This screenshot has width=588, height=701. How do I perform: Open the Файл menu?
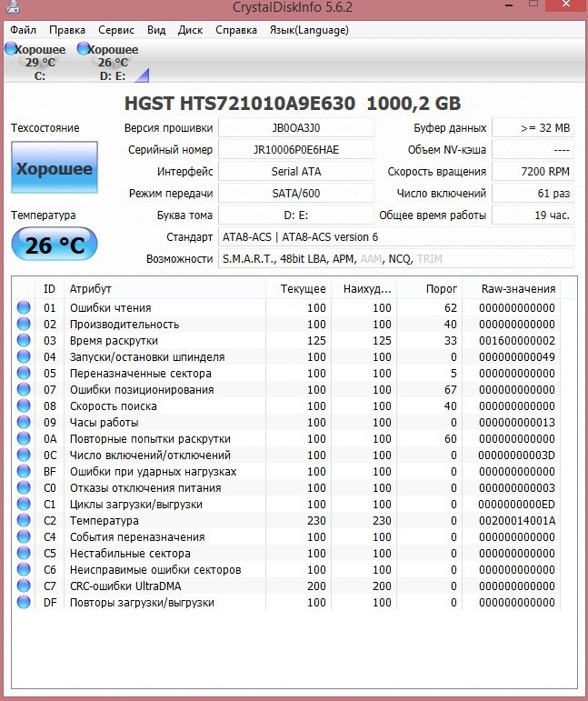click(24, 30)
